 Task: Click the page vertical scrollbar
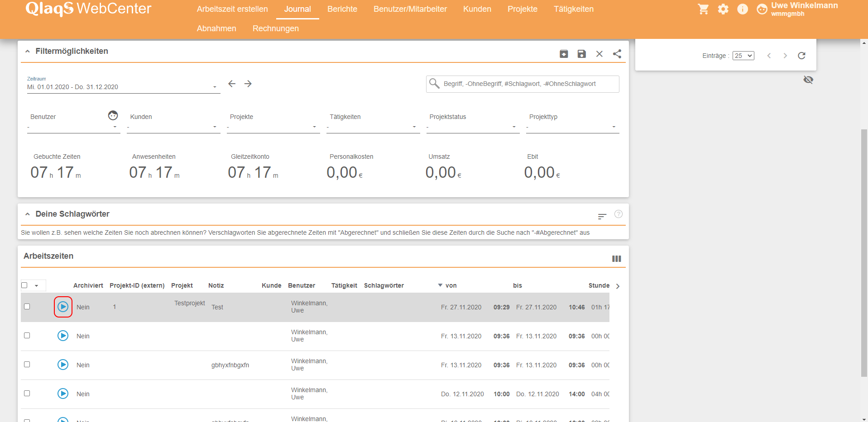click(x=864, y=252)
